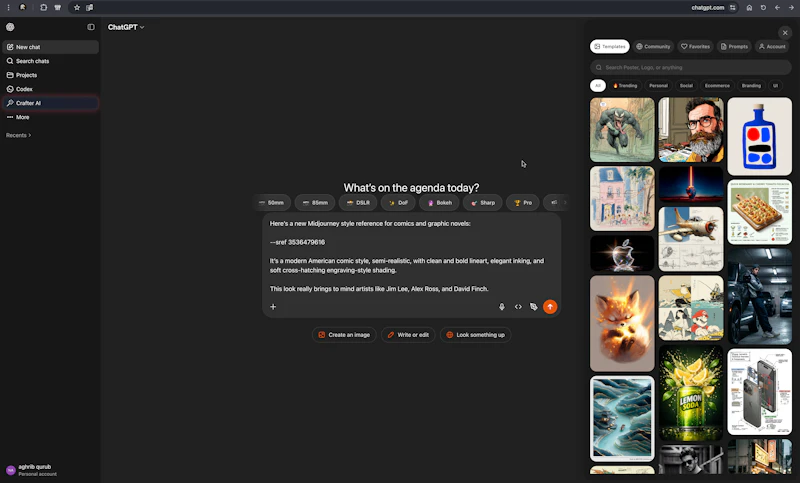Click the plus attach icon in the prompt box
Viewport: 800px width, 483px height.
pos(273,307)
